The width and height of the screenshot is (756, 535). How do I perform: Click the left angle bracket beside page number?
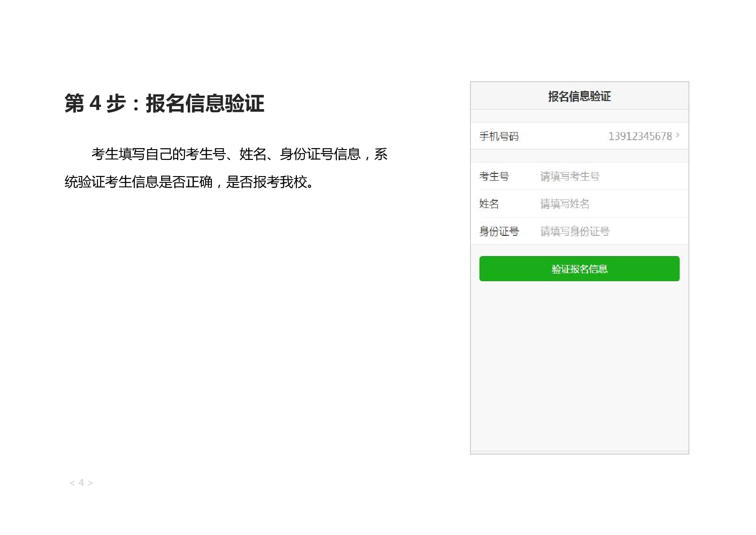coord(72,483)
